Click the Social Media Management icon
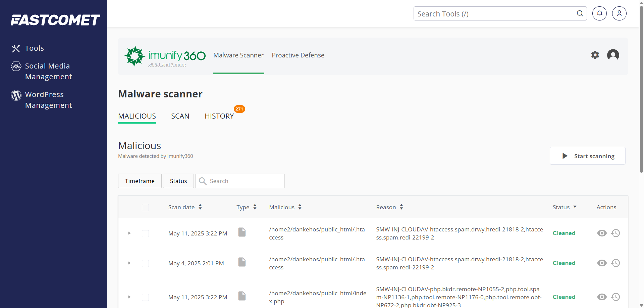Viewport: 644px width, 308px height. click(16, 66)
